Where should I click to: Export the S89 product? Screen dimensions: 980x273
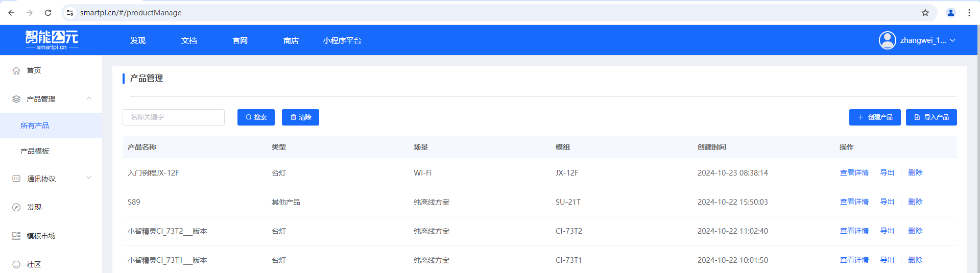(x=887, y=202)
